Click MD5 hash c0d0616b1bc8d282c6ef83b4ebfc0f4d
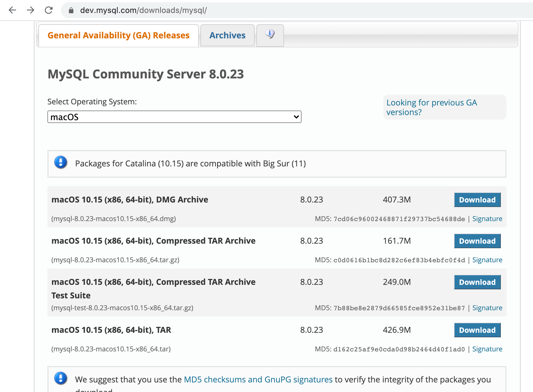Screen dimensions: 533x392 point(399,260)
